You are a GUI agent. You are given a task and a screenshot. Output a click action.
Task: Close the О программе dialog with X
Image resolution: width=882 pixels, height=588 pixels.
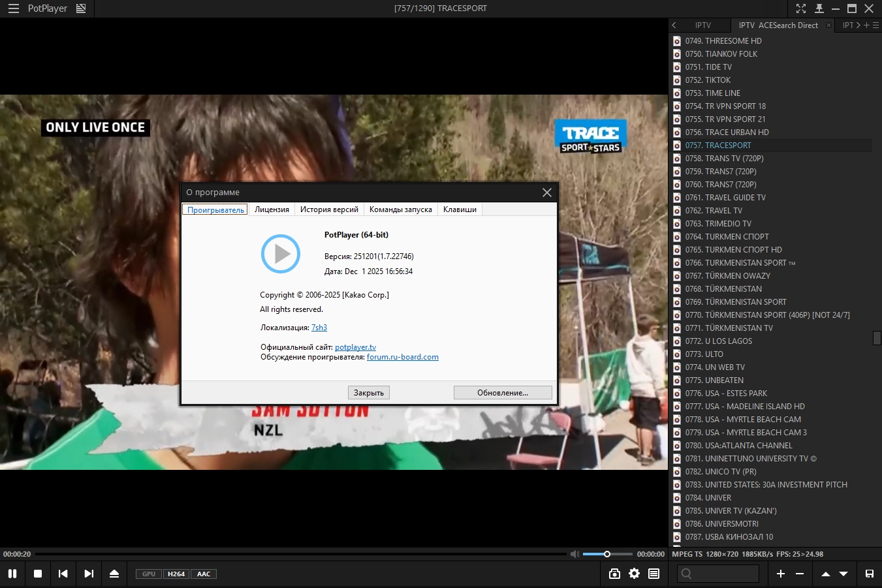click(547, 193)
